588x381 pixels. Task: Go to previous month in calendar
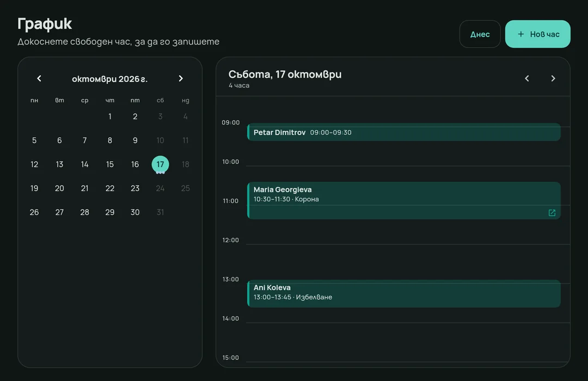tap(39, 78)
